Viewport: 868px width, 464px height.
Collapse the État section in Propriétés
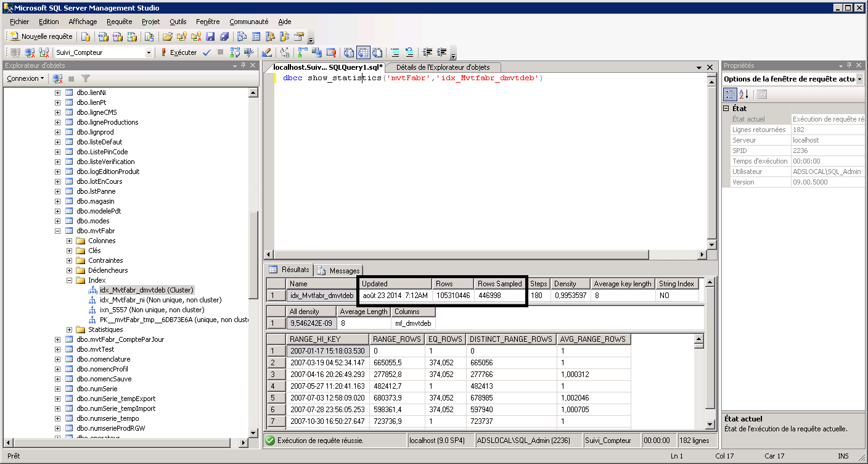726,109
